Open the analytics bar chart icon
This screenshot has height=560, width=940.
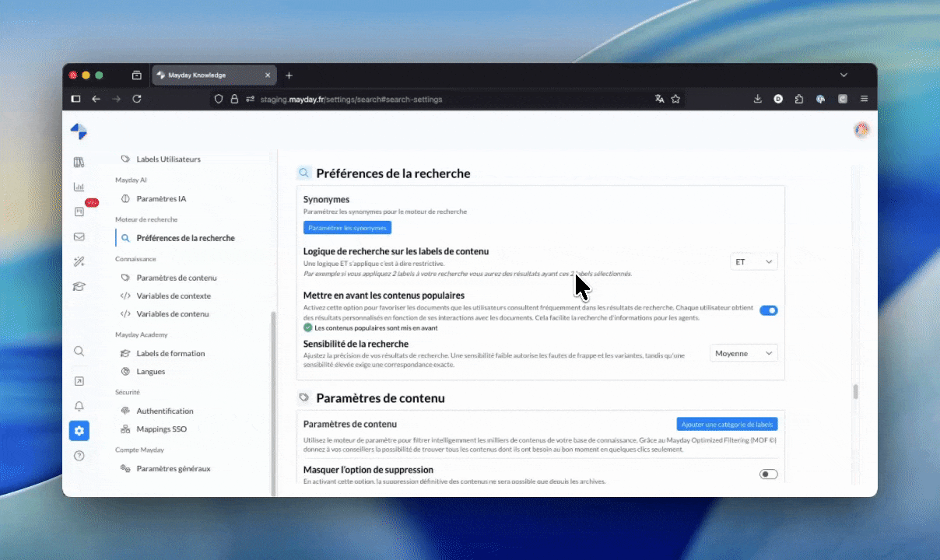[79, 187]
